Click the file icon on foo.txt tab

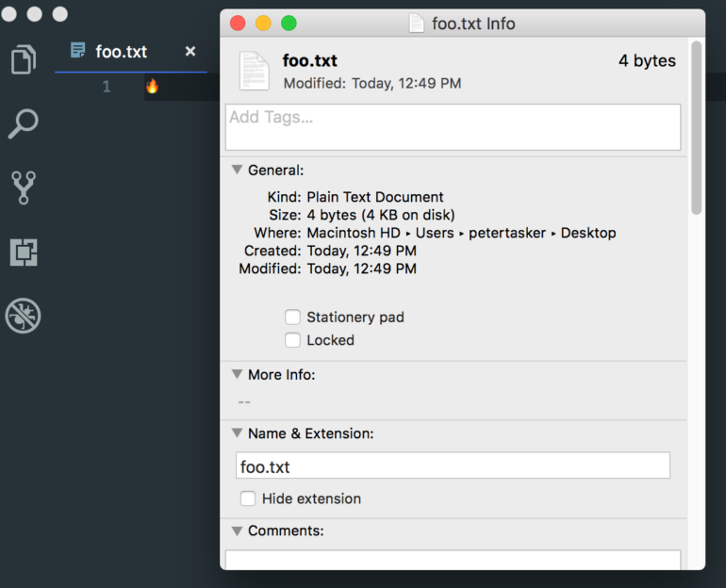point(78,51)
